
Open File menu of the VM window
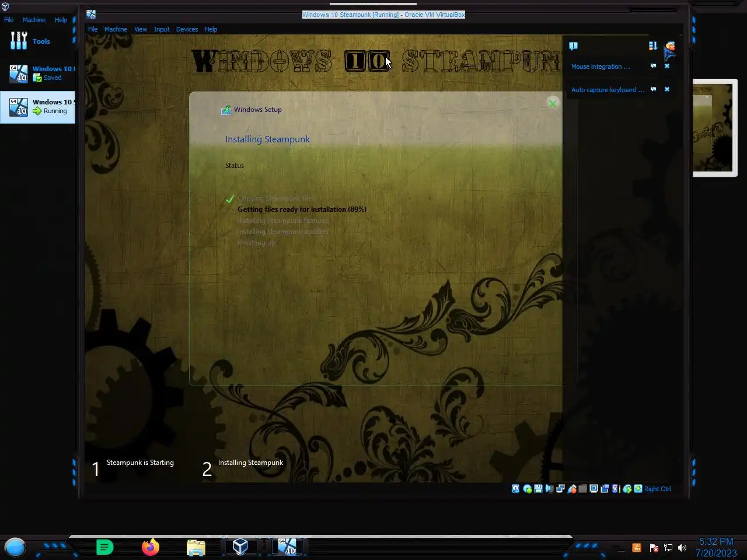tap(93, 29)
